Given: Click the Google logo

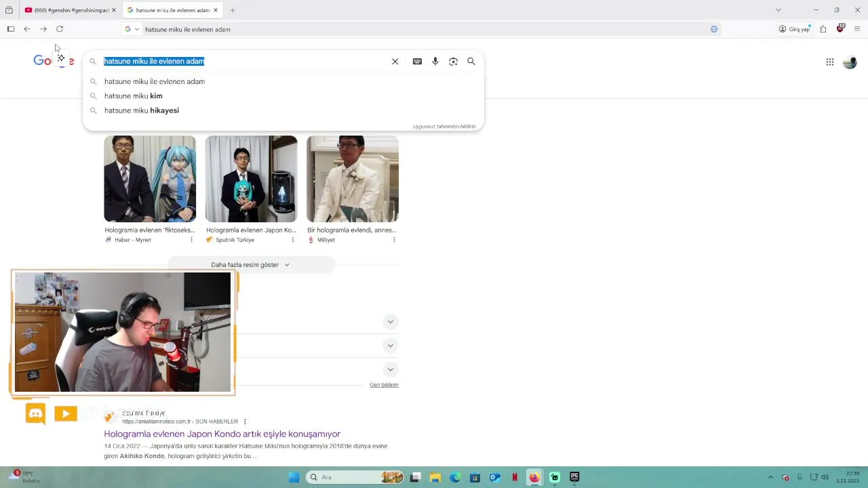Looking at the screenshot, I should pyautogui.click(x=54, y=61).
